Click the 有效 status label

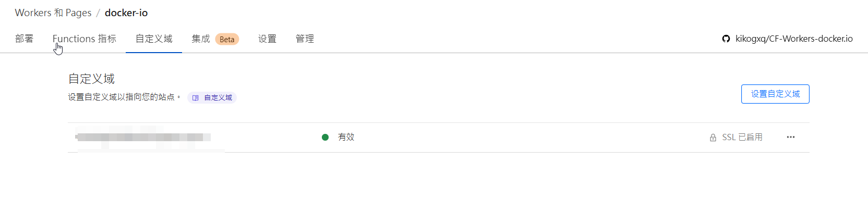click(x=346, y=137)
